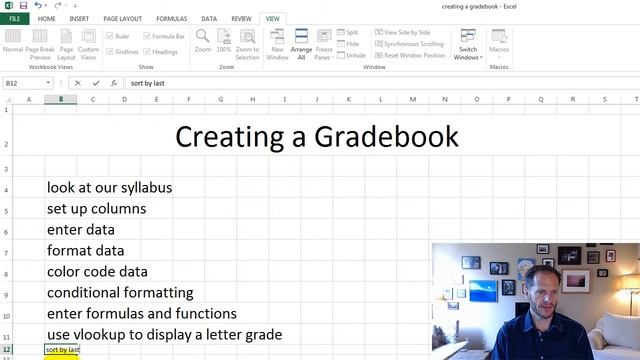Click inside the Name Box showing B12

pyautogui.click(x=23, y=83)
